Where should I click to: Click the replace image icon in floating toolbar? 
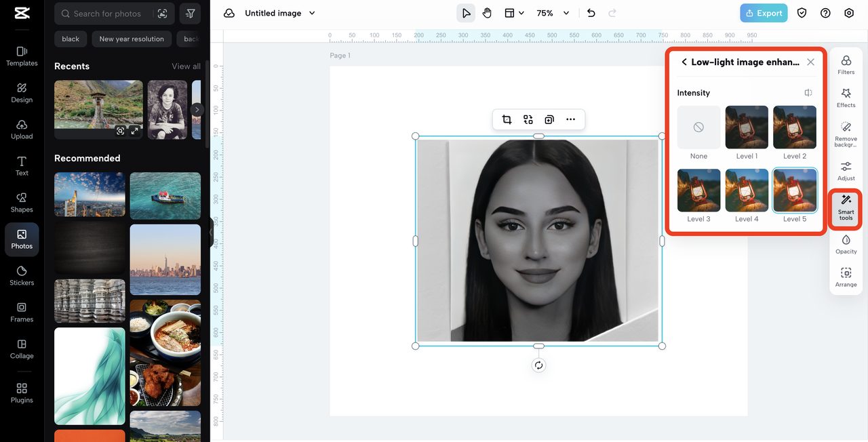[528, 120]
